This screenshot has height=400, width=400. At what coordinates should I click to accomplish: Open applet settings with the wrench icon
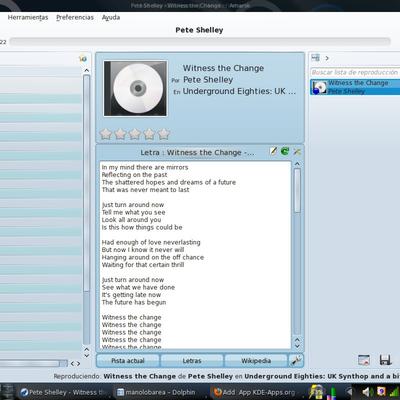[x=296, y=360]
